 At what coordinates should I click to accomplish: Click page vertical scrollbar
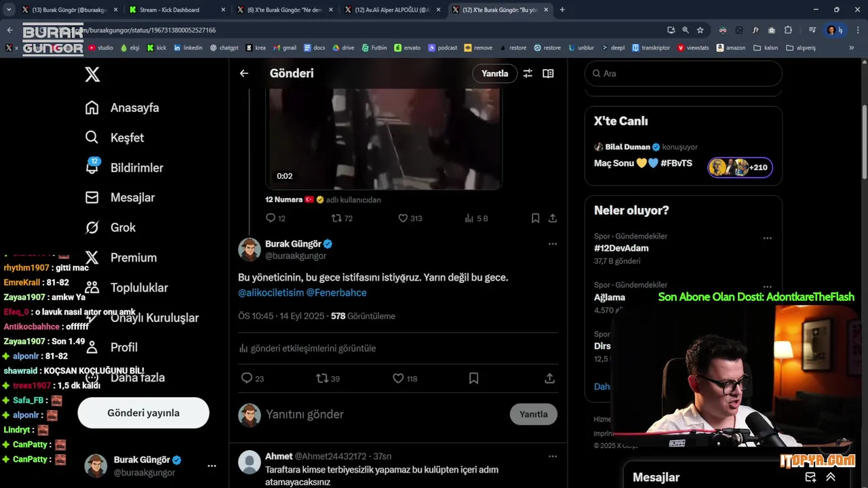(x=864, y=142)
